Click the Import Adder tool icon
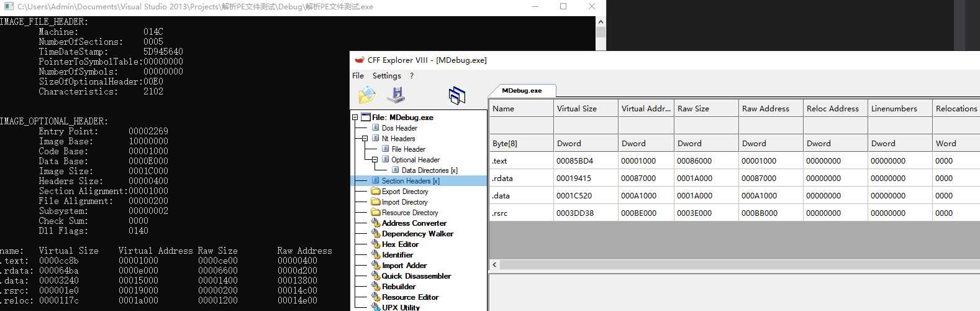The height and width of the screenshot is (311, 980). tap(376, 265)
